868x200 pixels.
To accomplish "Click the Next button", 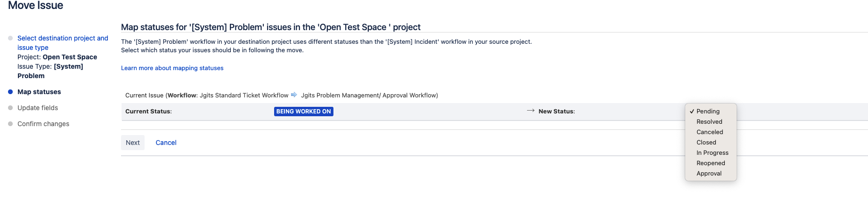I will coord(133,143).
